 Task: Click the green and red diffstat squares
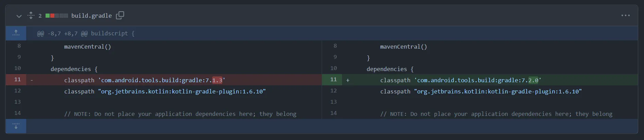click(x=56, y=16)
